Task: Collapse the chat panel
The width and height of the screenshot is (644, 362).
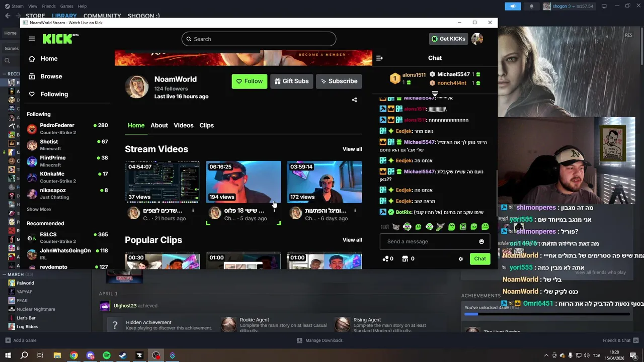Action: coord(379,58)
